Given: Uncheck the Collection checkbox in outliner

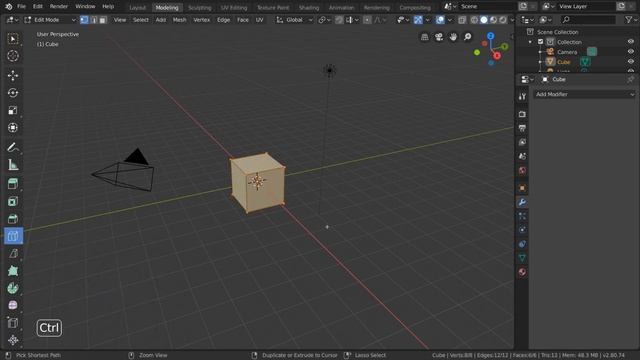Looking at the screenshot, I should [x=540, y=42].
